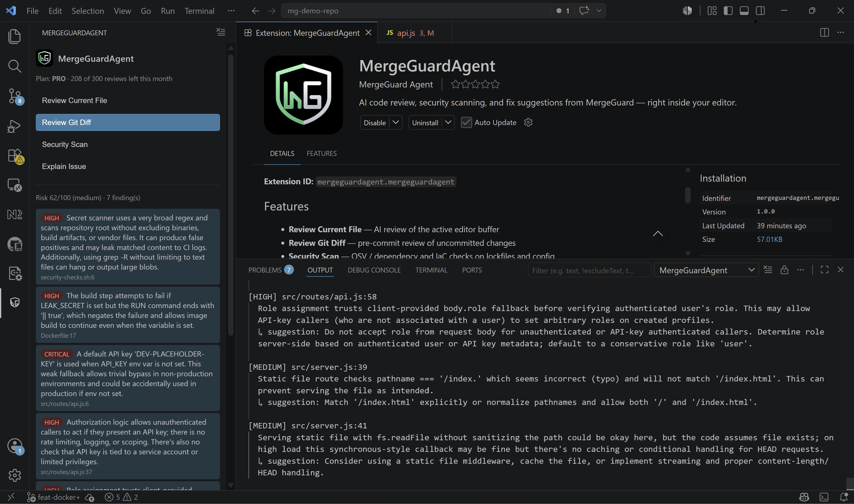Open the overflow menu ellipsis in menu bar
Viewport: 854px width, 504px height.
tap(231, 11)
